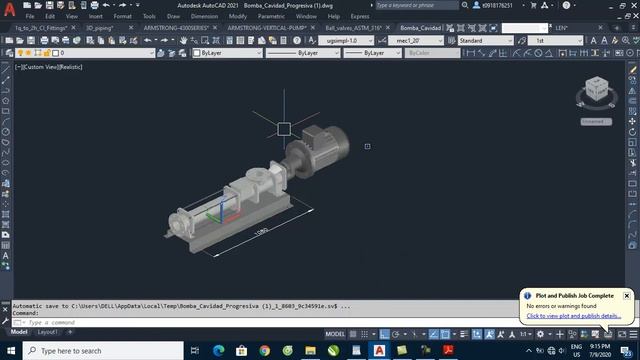The image size is (640, 360).
Task: Toggle snap mode in the status bar
Action: pyautogui.click(x=364, y=334)
